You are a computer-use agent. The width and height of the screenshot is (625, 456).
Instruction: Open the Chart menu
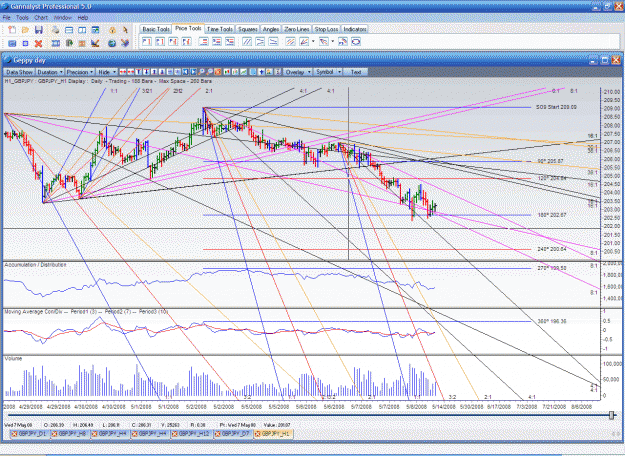point(41,18)
